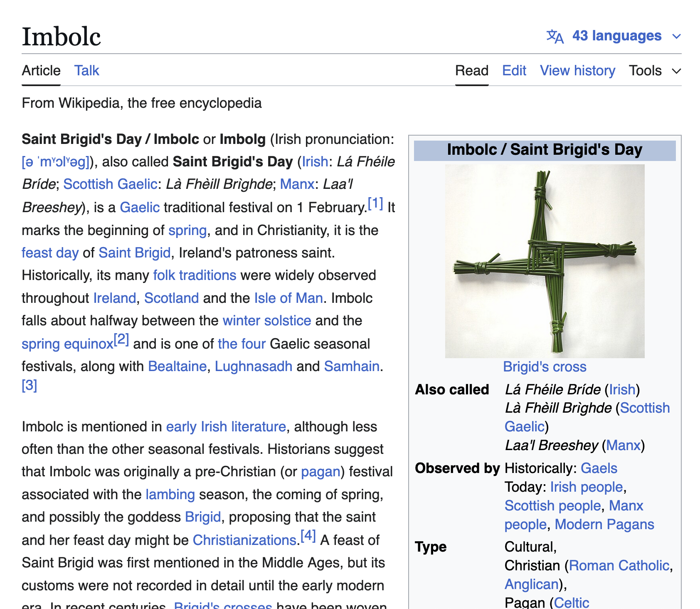700x609 pixels.
Task: Follow the Manx link in first paragraph
Action: point(297,184)
